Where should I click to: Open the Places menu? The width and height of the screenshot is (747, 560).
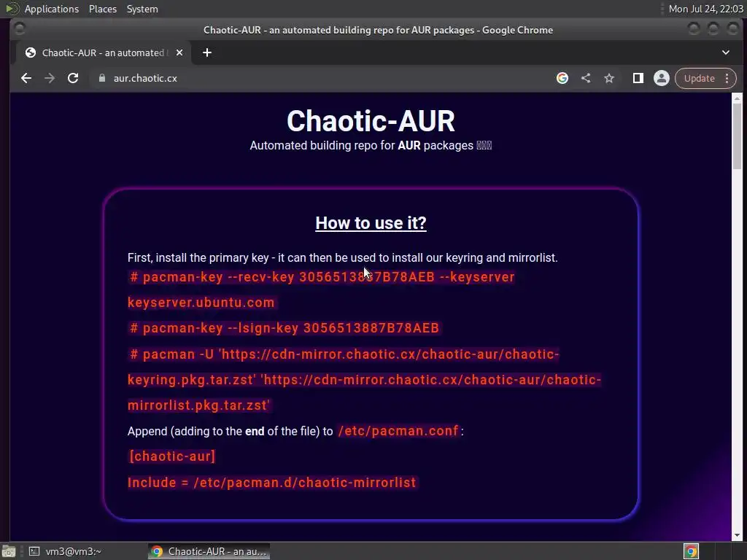tap(103, 9)
